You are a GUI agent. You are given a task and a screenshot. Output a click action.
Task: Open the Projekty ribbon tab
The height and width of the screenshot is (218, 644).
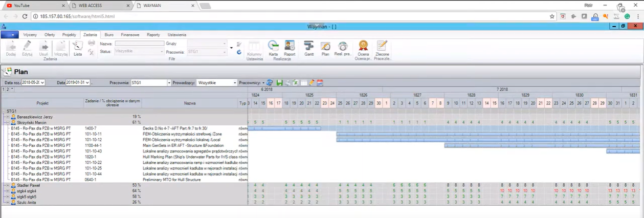click(69, 35)
